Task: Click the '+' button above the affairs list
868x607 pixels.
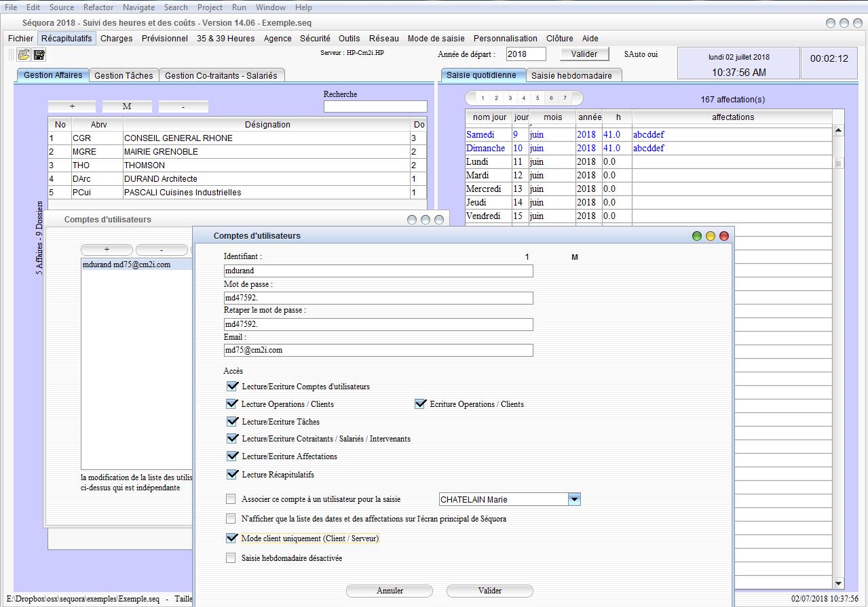Action: coord(71,106)
